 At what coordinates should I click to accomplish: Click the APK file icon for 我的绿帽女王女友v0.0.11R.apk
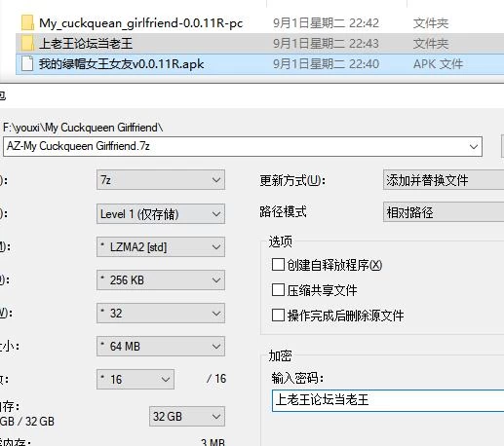tap(27, 63)
